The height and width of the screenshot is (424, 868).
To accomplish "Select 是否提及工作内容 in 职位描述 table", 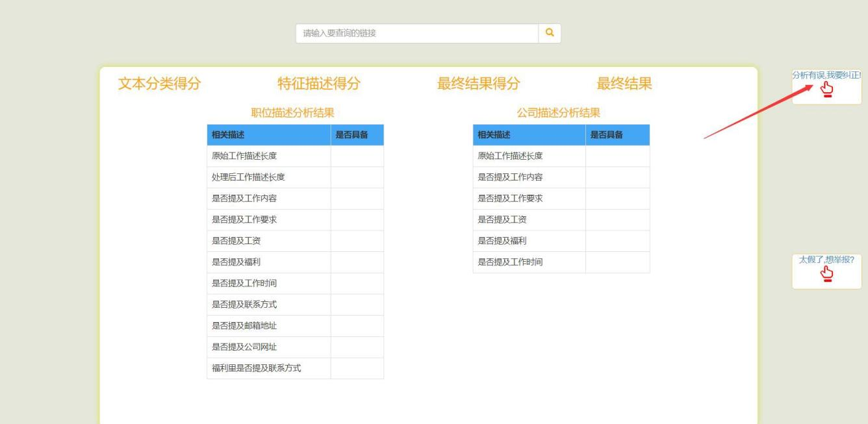I will (x=296, y=199).
